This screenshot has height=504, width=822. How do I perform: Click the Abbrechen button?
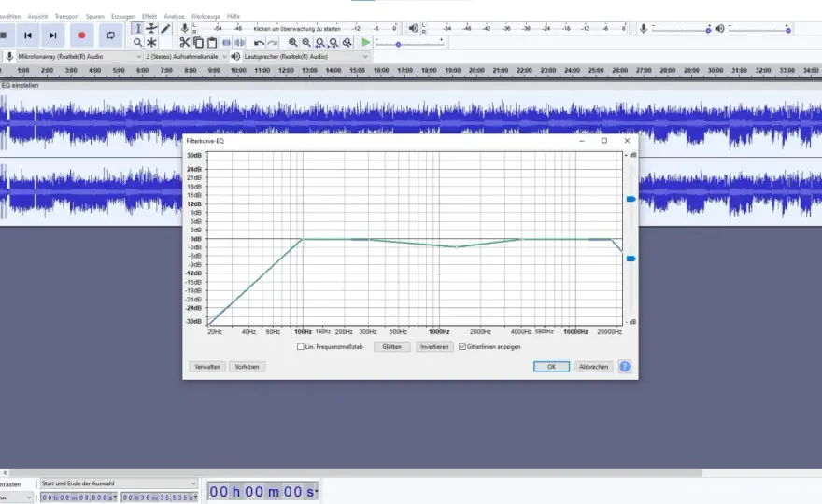click(593, 367)
